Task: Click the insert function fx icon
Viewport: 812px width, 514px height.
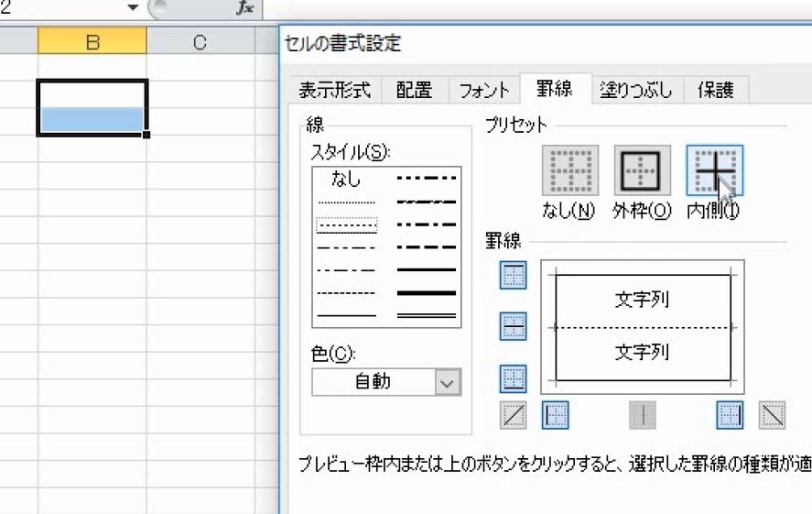Action: coord(244,8)
